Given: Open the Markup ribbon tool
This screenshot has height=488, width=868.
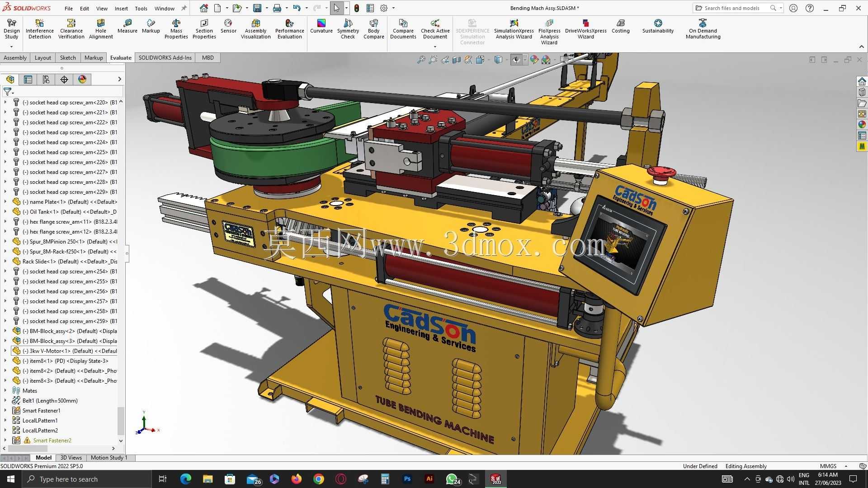Looking at the screenshot, I should click(x=151, y=26).
